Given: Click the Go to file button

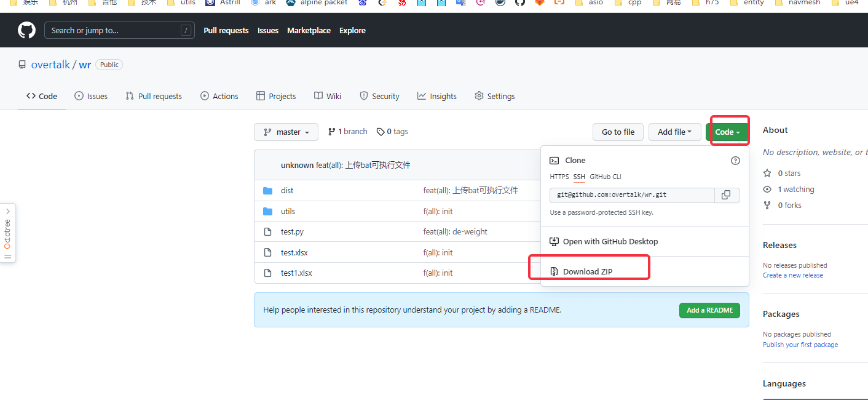Looking at the screenshot, I should tap(618, 132).
